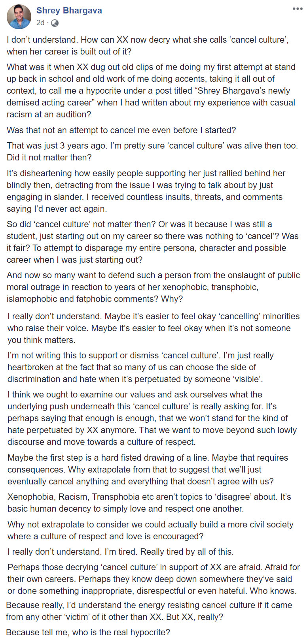307x644 pixels.
Task: Click the paragraph "I'm not writing this to support"
Action: [140, 367]
